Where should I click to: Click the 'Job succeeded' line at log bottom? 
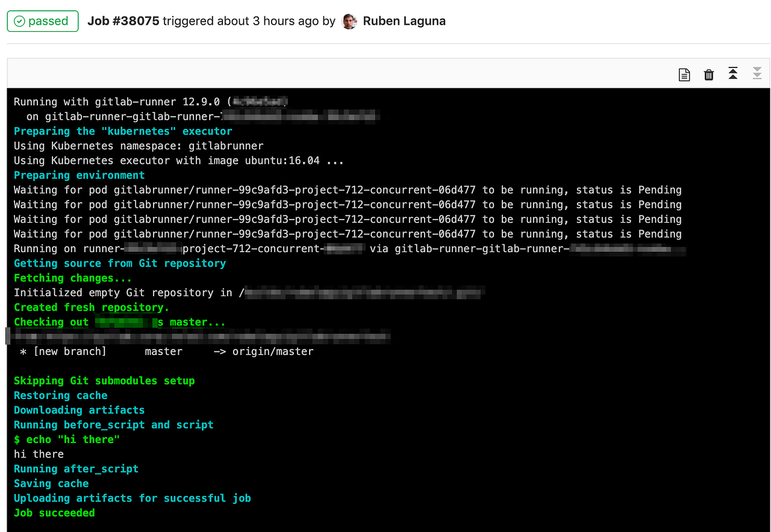(54, 512)
